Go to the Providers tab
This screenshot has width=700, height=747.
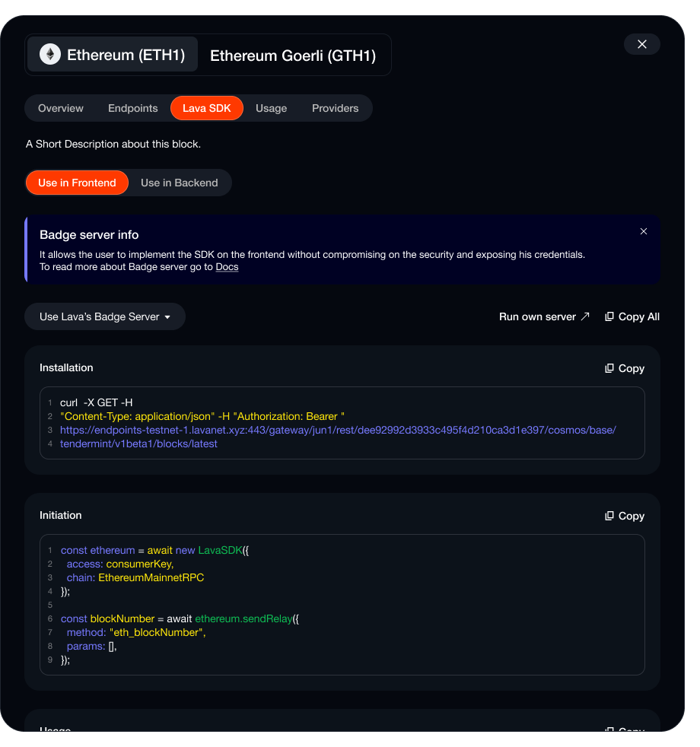pos(335,108)
